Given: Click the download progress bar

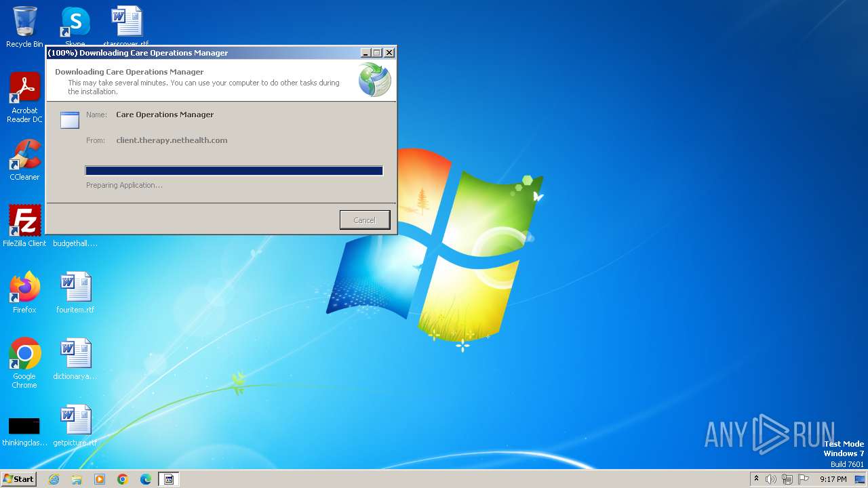Looking at the screenshot, I should (234, 171).
